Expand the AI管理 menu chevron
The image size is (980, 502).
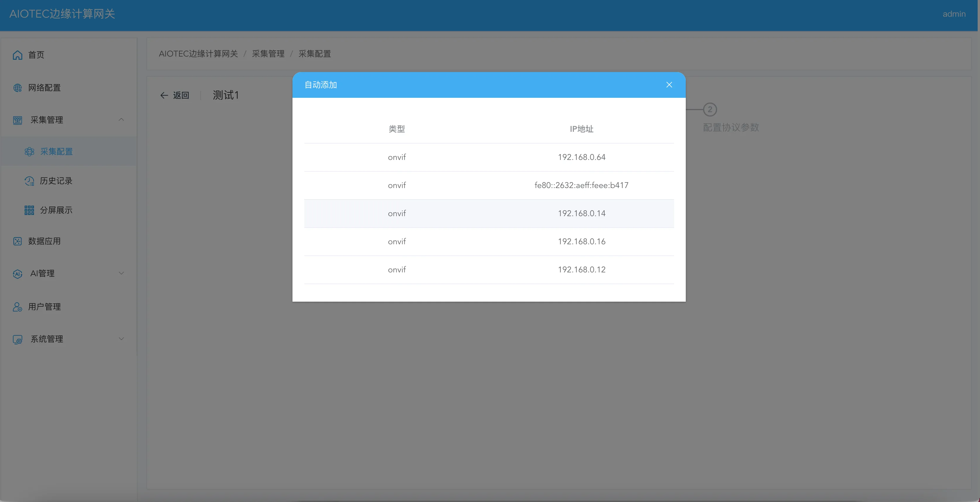pyautogui.click(x=121, y=273)
